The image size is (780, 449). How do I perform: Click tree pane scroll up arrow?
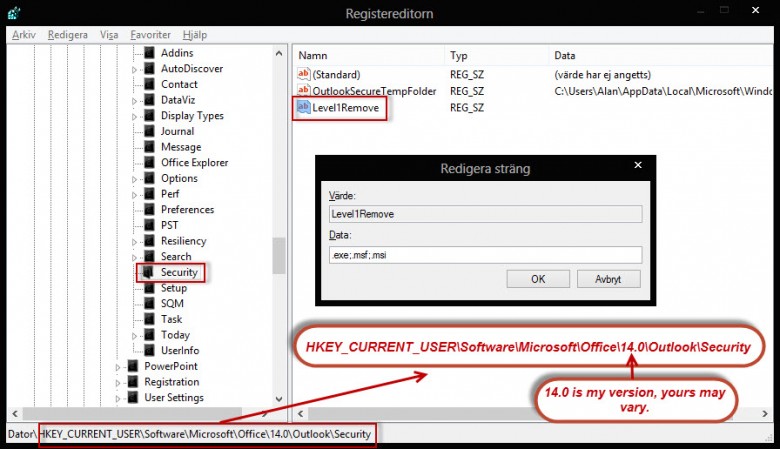click(279, 53)
